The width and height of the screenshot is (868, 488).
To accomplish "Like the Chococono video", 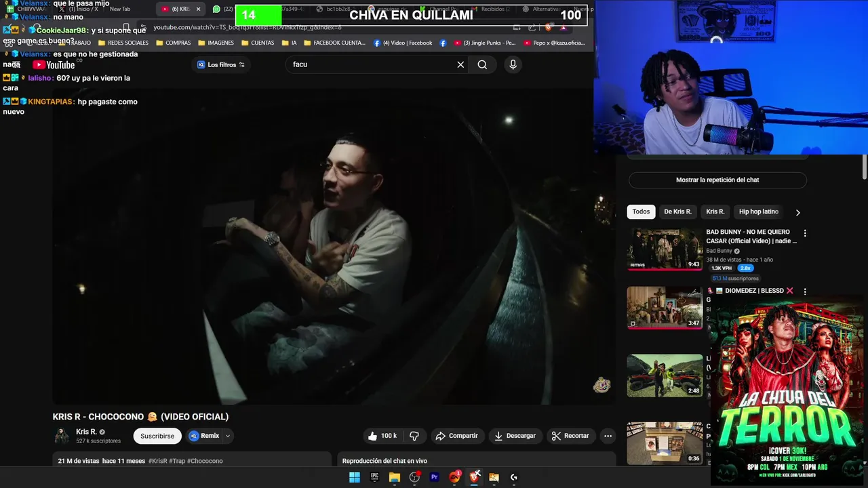I will tap(382, 436).
